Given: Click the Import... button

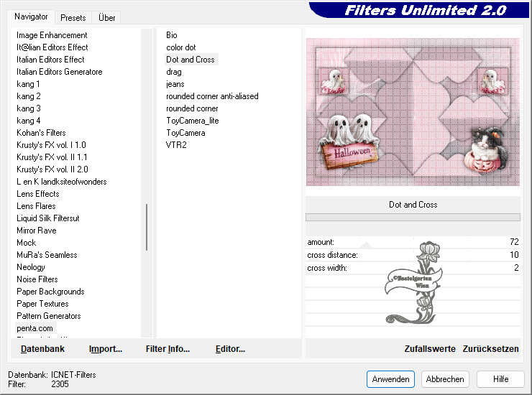Looking at the screenshot, I should tap(106, 349).
